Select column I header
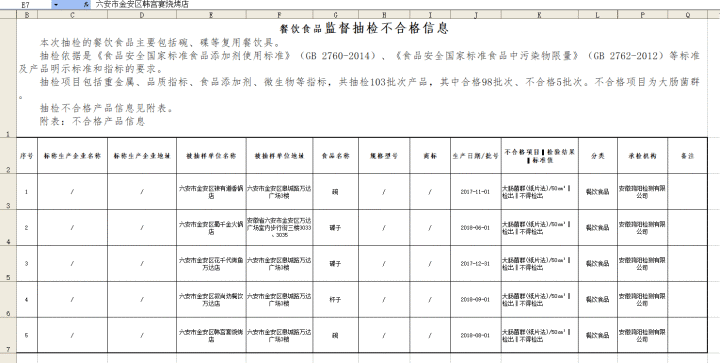 [430, 15]
